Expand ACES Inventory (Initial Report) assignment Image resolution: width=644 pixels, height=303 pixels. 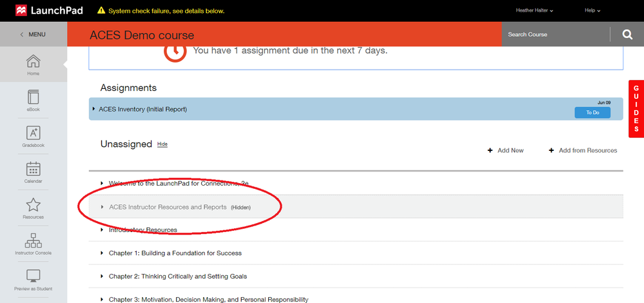click(94, 109)
